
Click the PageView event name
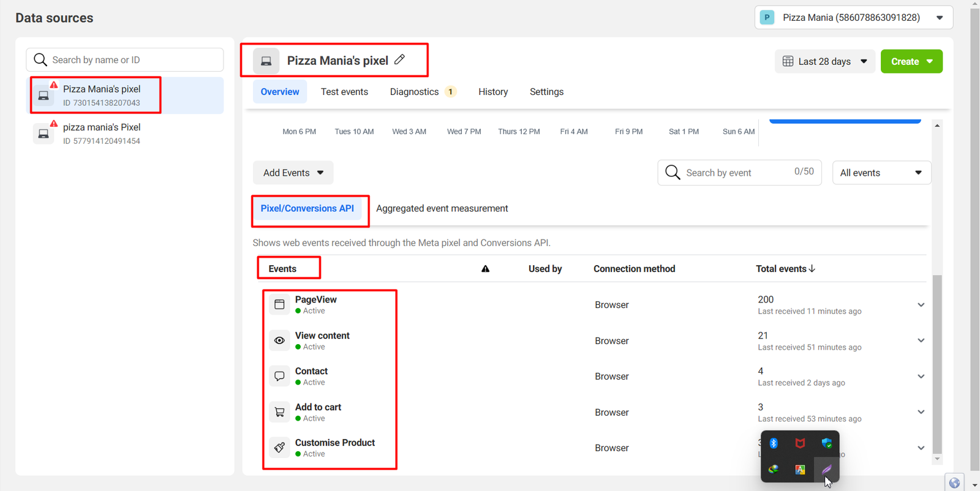(x=316, y=299)
